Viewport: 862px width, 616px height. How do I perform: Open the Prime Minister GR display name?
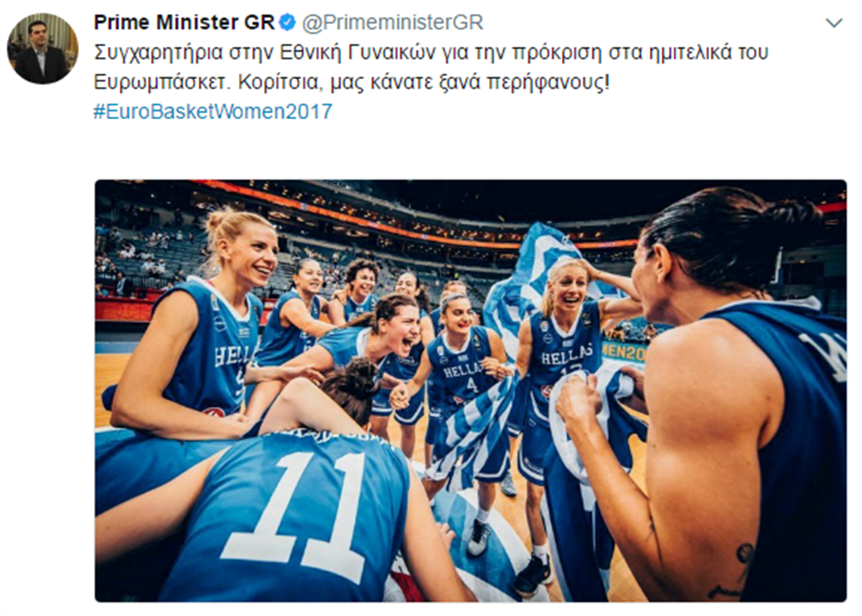pyautogui.click(x=184, y=23)
